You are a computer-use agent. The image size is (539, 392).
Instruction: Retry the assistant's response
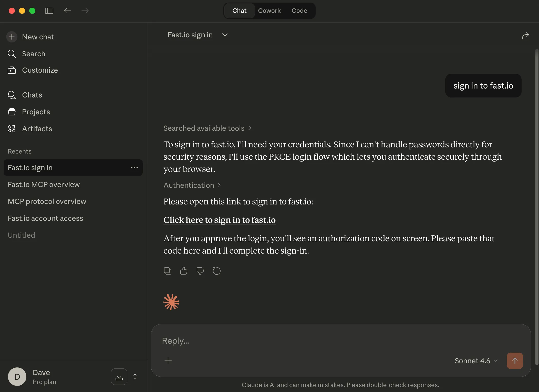[216, 271]
